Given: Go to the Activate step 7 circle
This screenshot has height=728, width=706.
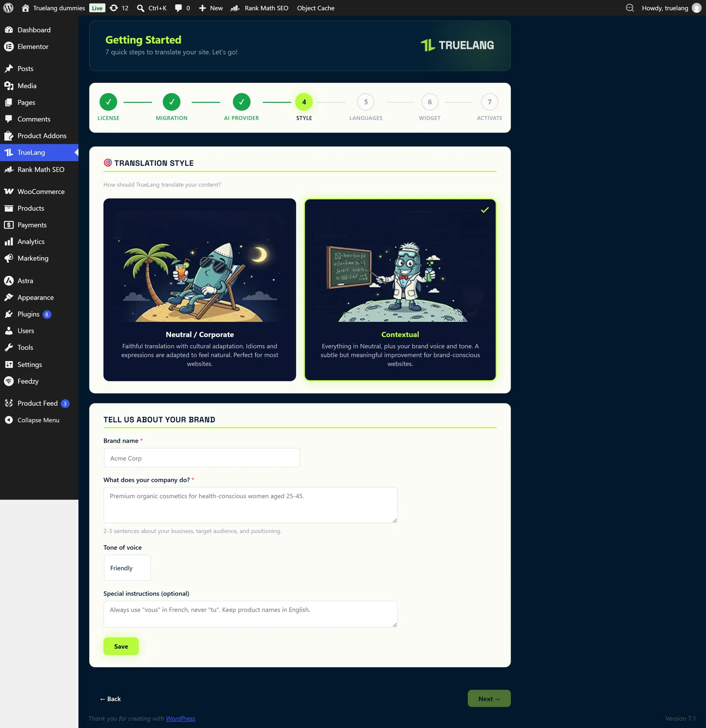Looking at the screenshot, I should (490, 102).
